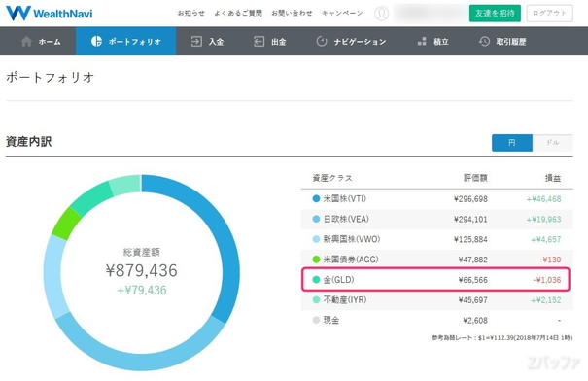Click the 新興国株(VWO) label
This screenshot has height=381, width=588.
click(x=352, y=239)
